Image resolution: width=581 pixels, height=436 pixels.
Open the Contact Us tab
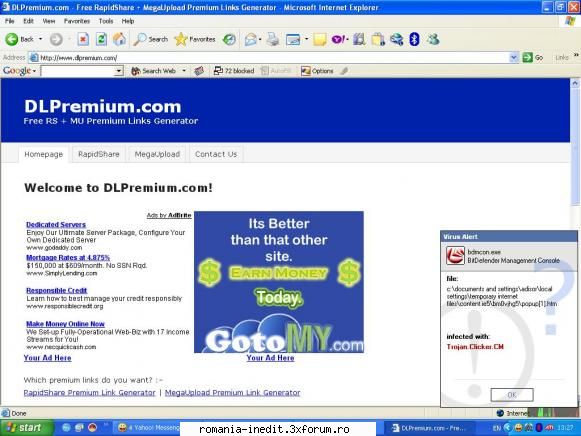pyautogui.click(x=216, y=154)
